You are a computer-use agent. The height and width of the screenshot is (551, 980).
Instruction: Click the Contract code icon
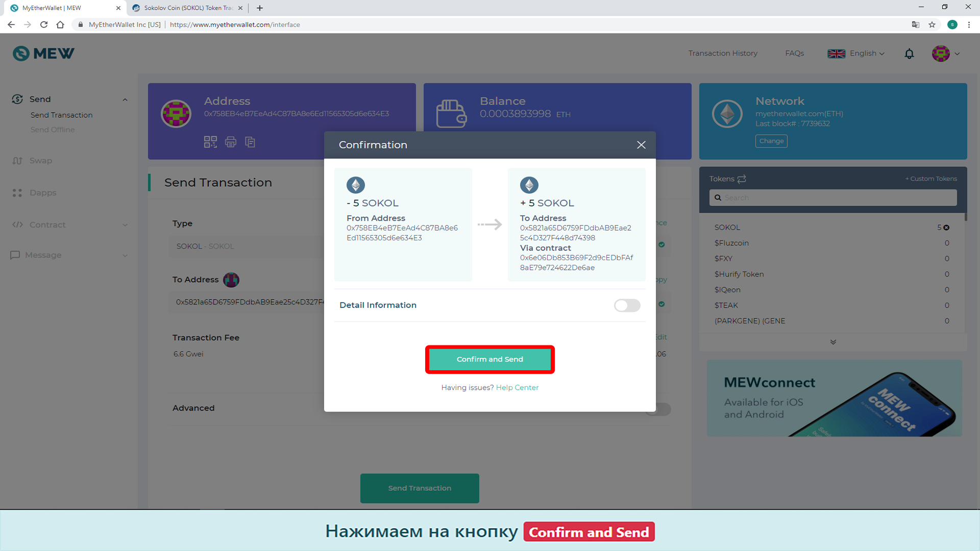[x=17, y=224]
